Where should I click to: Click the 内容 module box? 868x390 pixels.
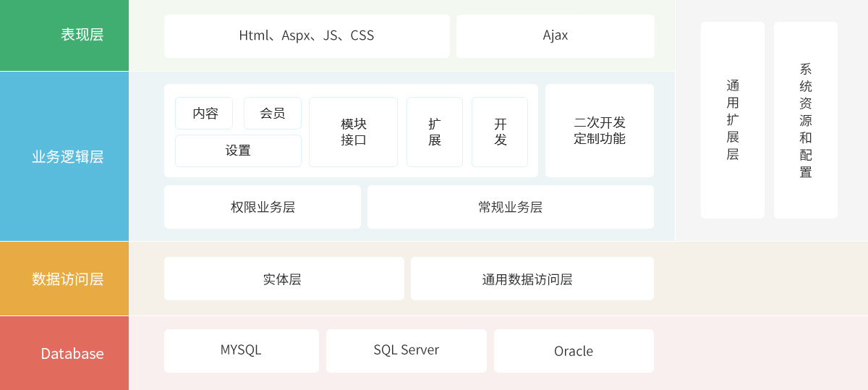[204, 114]
